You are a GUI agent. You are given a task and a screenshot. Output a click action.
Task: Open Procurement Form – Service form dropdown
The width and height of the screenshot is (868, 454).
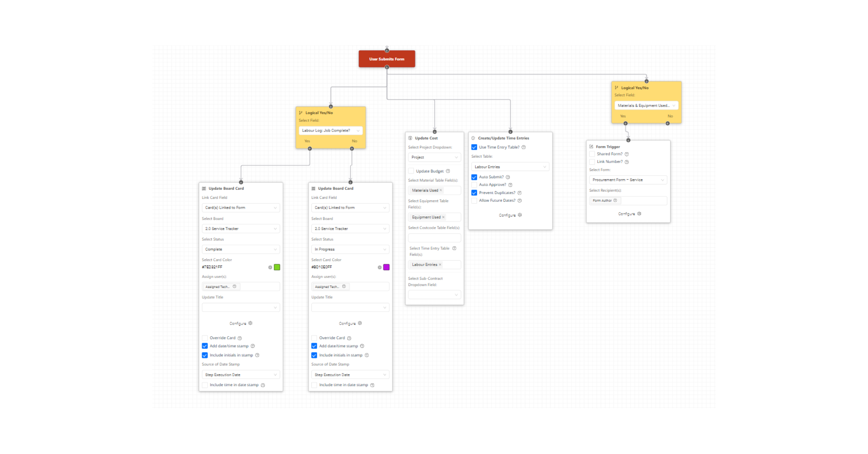point(628,180)
